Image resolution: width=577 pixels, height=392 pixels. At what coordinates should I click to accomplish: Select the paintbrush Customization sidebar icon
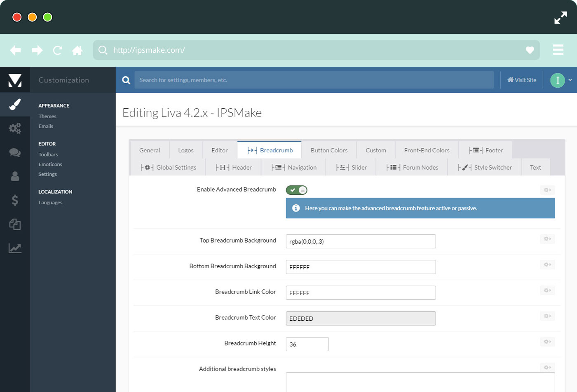(15, 104)
